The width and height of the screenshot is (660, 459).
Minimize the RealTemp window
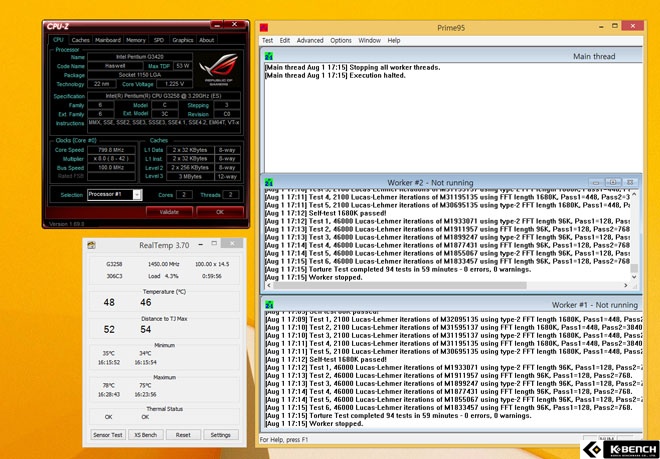(x=201, y=244)
